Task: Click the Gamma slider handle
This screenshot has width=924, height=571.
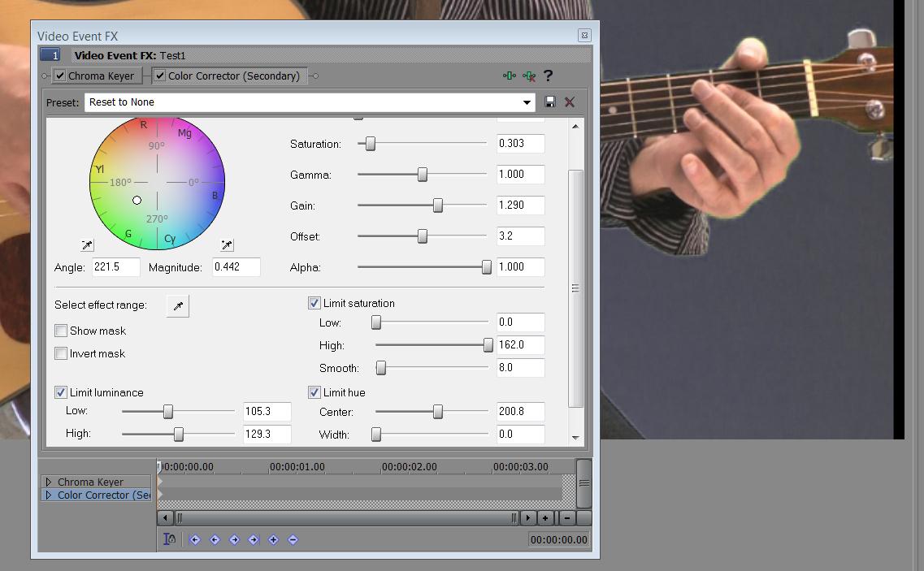Action: pyautogui.click(x=423, y=175)
